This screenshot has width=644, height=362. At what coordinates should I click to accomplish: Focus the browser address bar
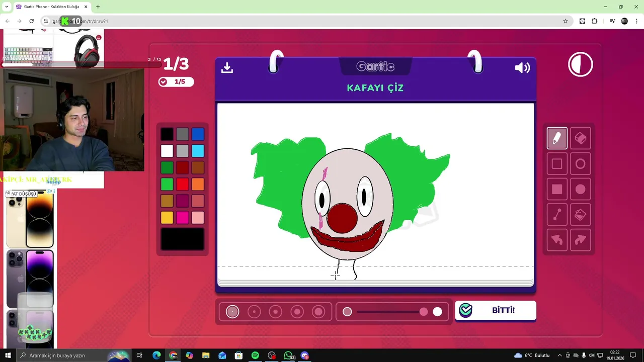(x=305, y=21)
